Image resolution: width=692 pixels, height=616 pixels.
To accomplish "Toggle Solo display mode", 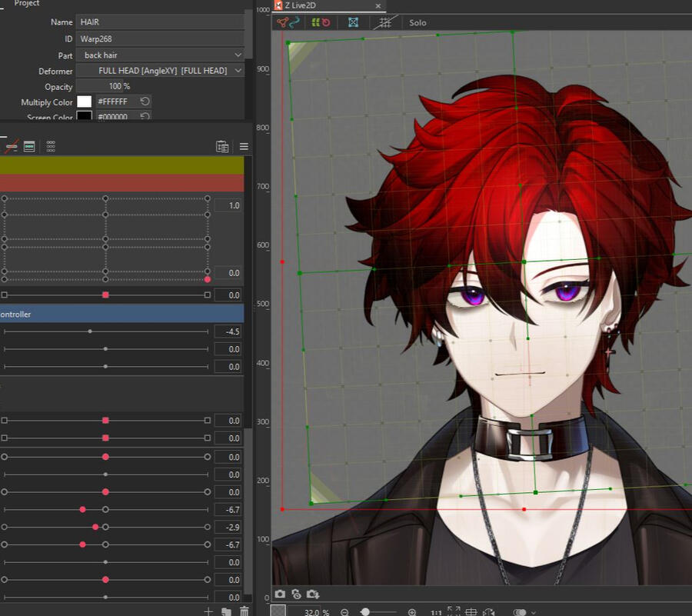I will tap(418, 22).
